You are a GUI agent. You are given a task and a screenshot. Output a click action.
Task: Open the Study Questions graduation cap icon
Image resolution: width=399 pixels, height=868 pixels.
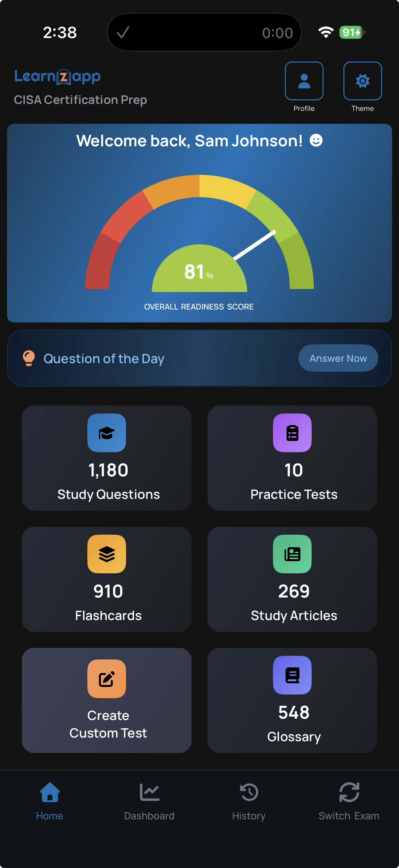point(107,433)
